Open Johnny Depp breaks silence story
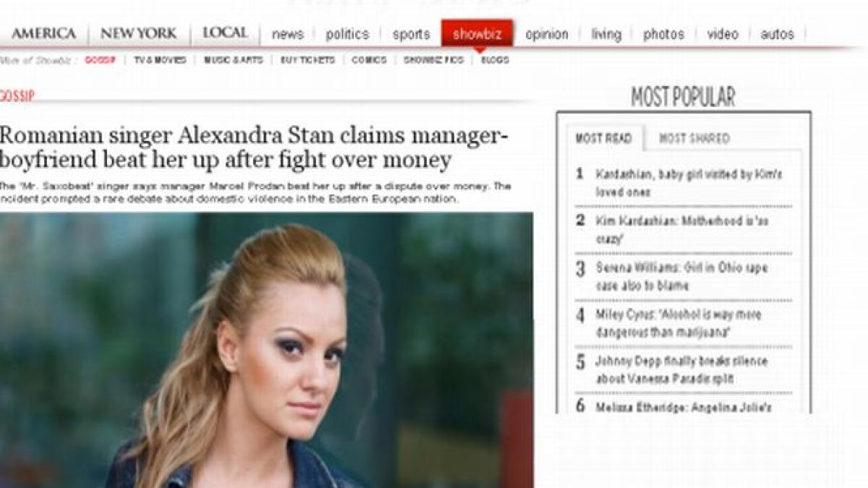This screenshot has width=868, height=488. pyautogui.click(x=681, y=369)
